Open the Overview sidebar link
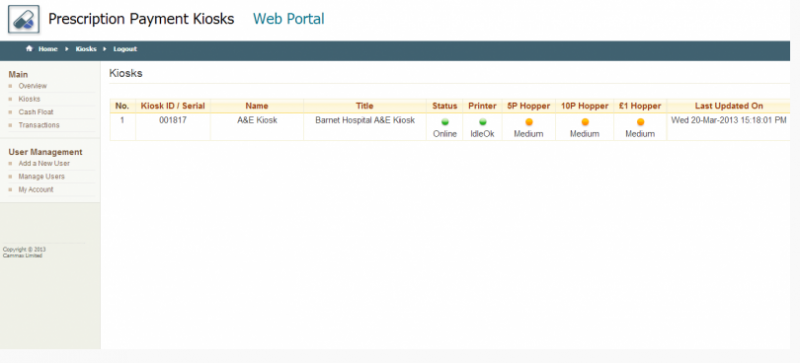The image size is (800, 363). coord(33,86)
